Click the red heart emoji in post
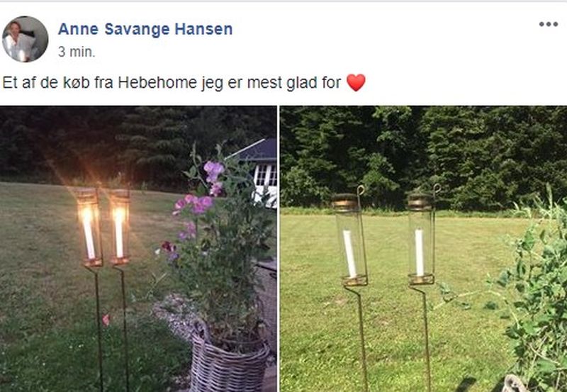The height and width of the screenshot is (392, 567). pos(356,82)
